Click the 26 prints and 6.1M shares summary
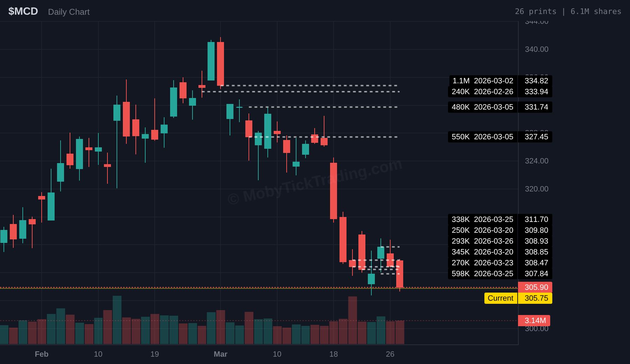 coord(568,12)
